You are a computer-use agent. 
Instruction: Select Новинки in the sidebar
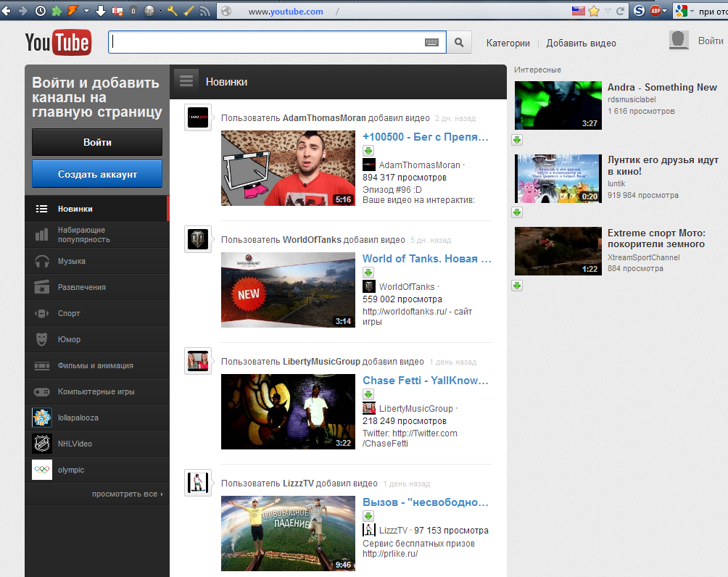pos(97,209)
